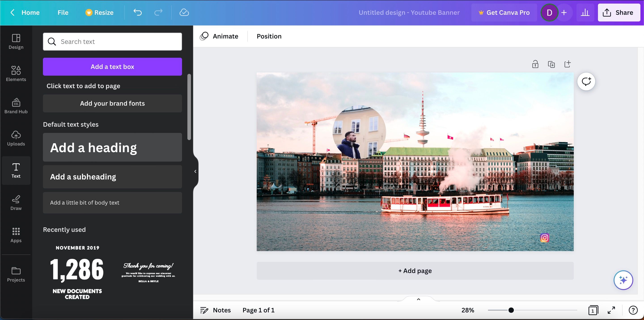This screenshot has height=320, width=644.
Task: Click the Undo arrow
Action: 138,12
